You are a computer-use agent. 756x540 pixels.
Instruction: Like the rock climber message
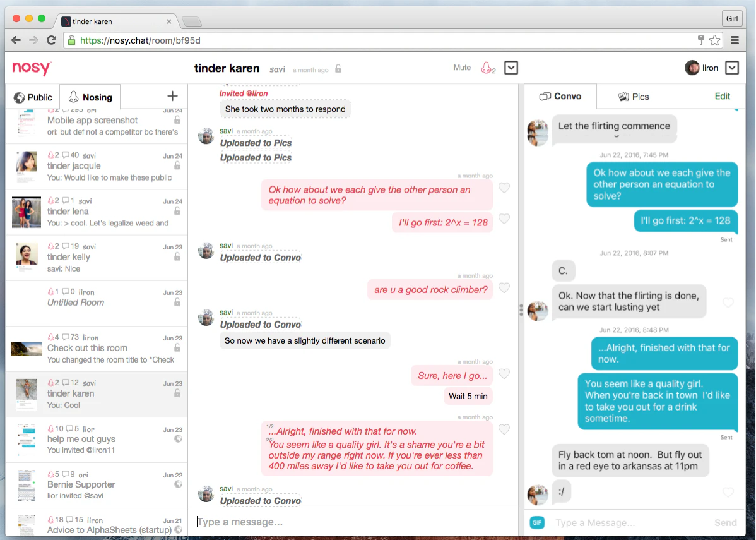504,288
